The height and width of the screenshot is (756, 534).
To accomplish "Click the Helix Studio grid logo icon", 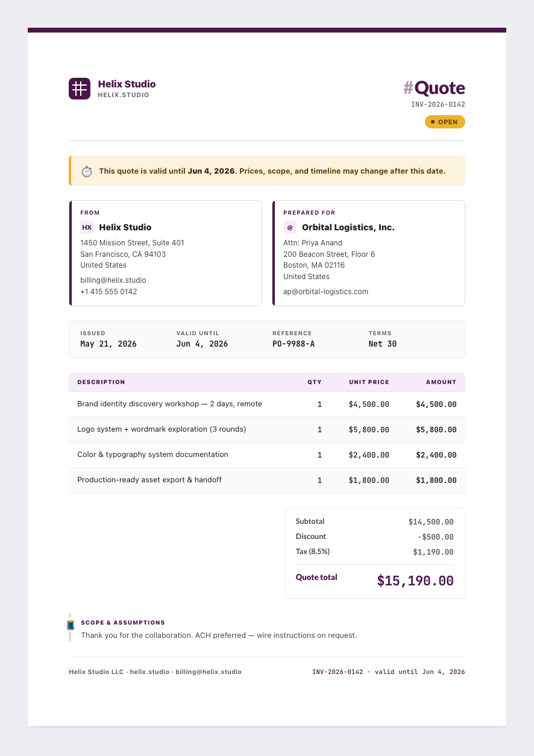I will point(80,89).
